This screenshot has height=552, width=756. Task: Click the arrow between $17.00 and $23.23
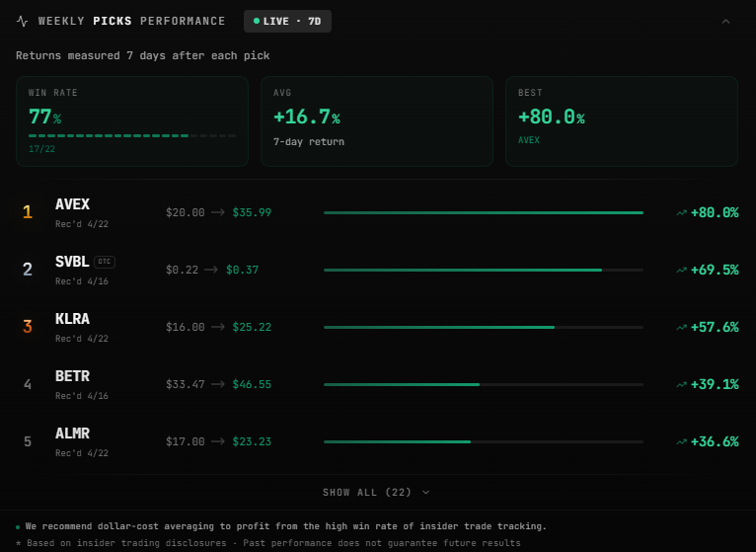tap(218, 441)
